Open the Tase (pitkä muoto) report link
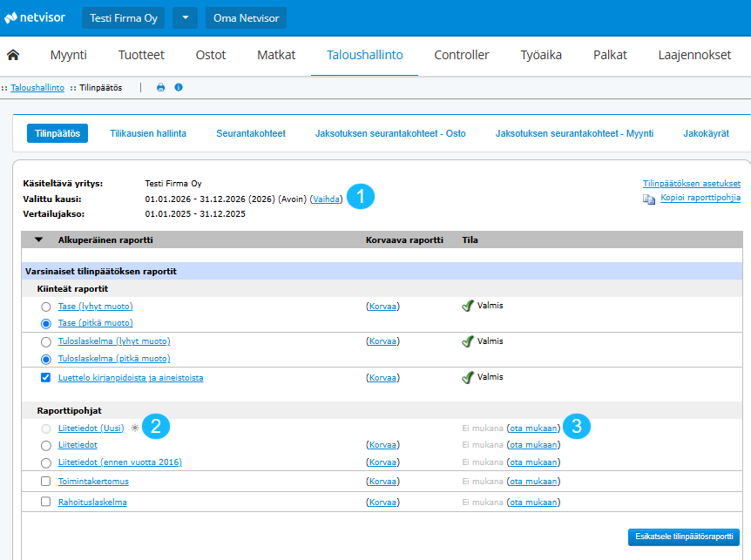The height and width of the screenshot is (560, 751). 95,323
